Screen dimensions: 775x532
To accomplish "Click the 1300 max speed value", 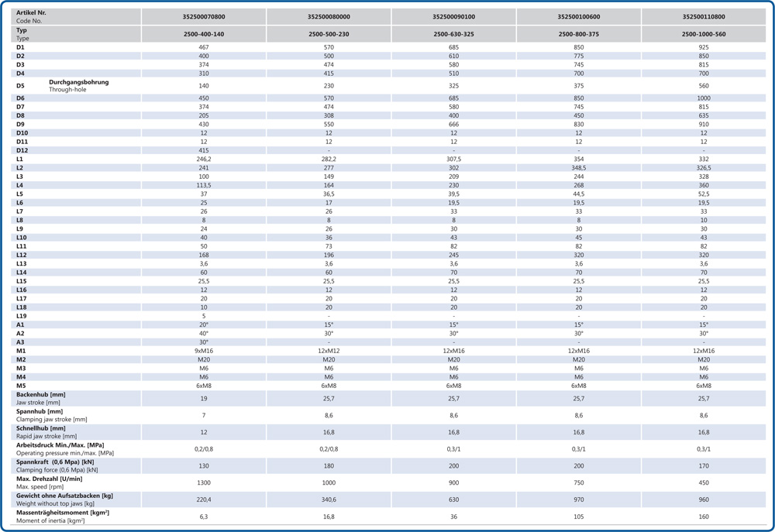I will click(x=204, y=482).
